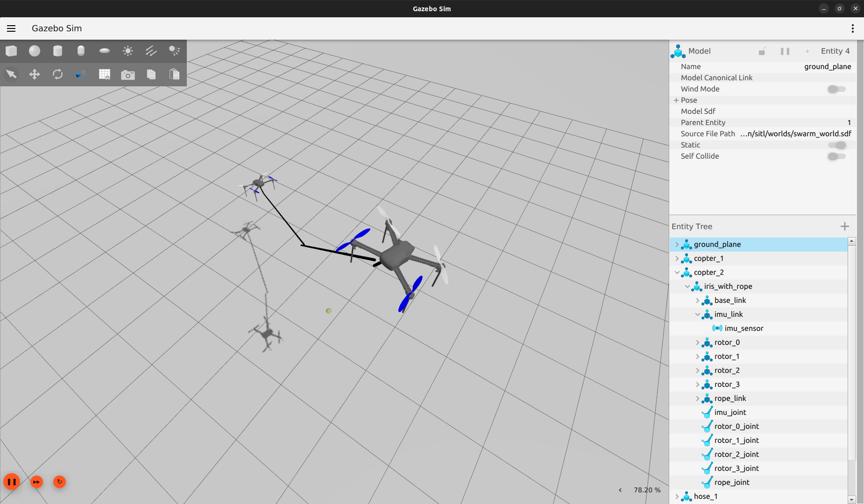Open the grid snap settings icon
864x504 pixels.
click(x=105, y=75)
